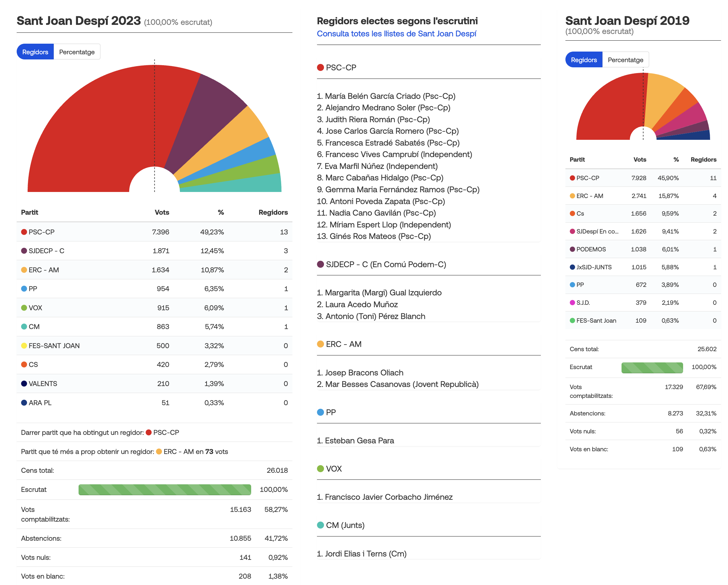Click blue PP dot in 2023 table
Viewport: 728px width, 585px height.
(x=24, y=289)
